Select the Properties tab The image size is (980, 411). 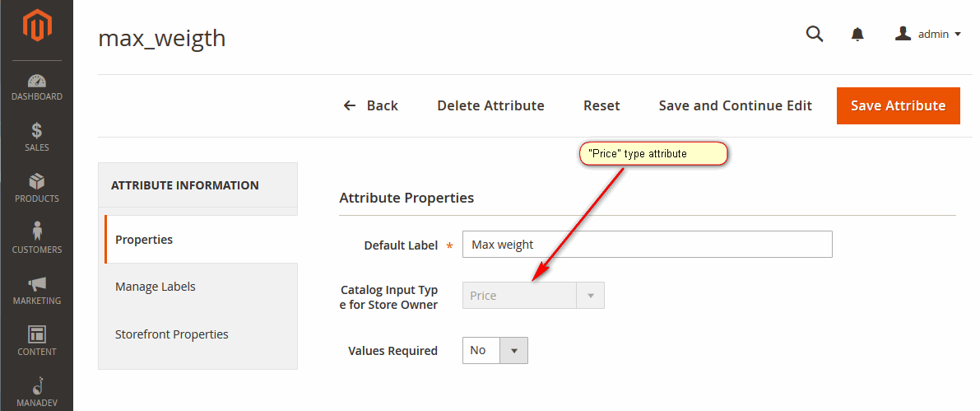click(202, 240)
